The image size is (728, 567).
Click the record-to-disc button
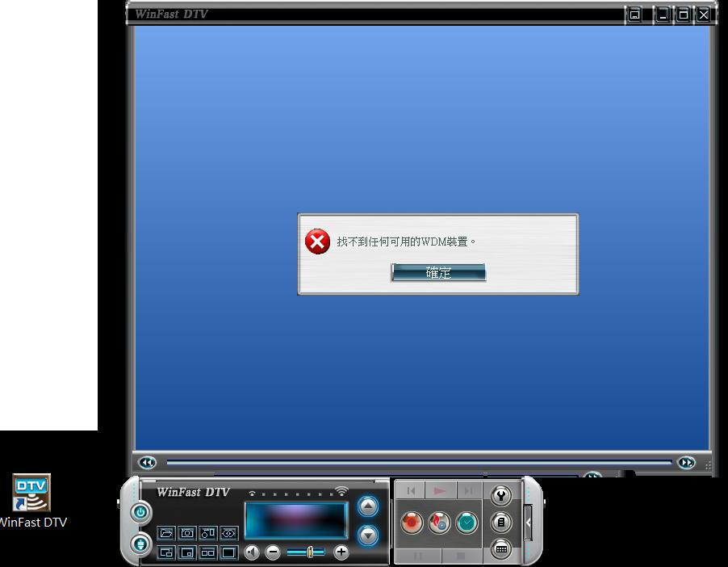pos(439,523)
